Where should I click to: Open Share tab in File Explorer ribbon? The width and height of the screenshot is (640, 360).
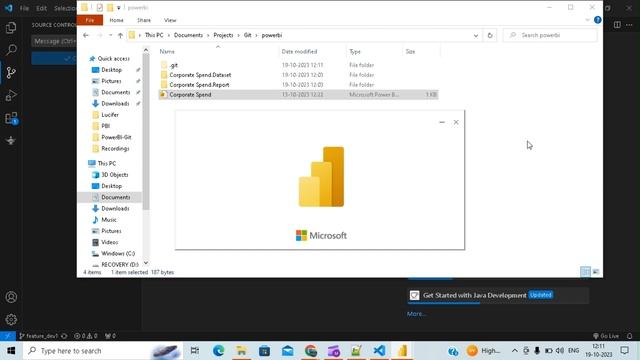[144, 20]
